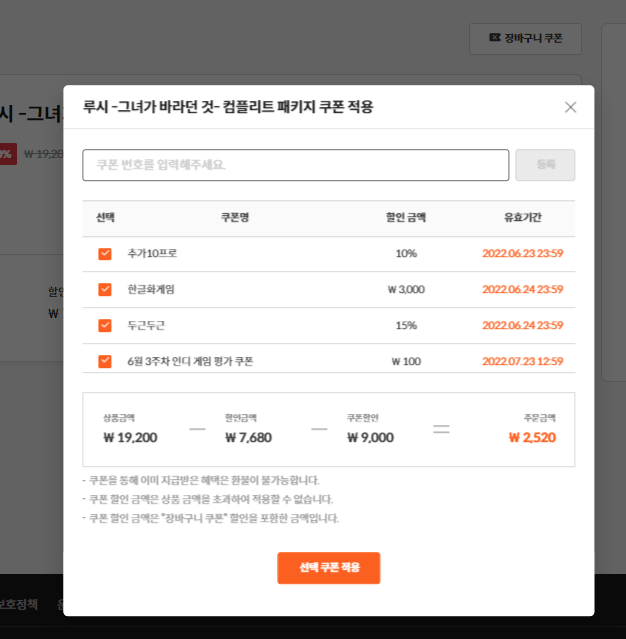Click the 유효기간 column header
This screenshot has width=626, height=639.
[x=522, y=218]
